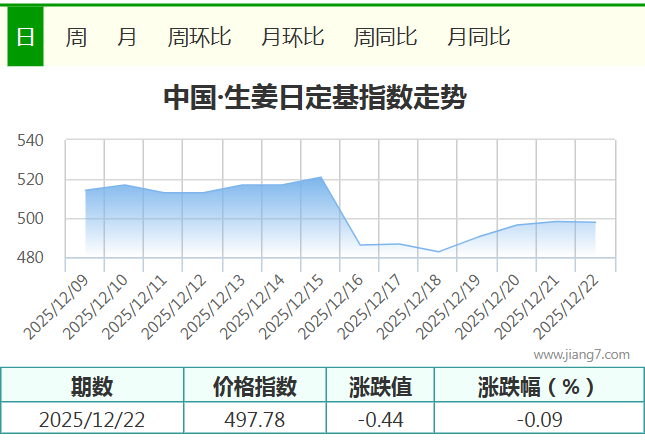Switch to the 周 weekly tab

click(76, 37)
